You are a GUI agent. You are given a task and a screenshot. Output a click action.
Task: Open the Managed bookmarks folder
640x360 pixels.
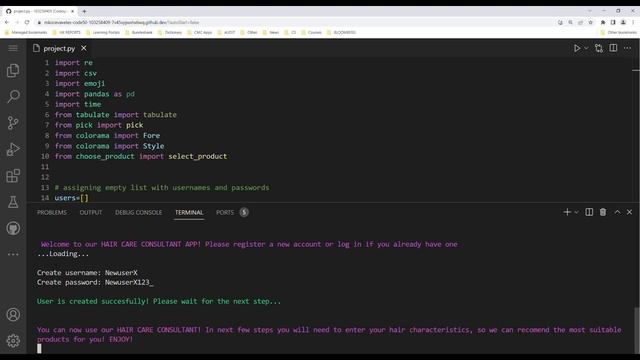26,32
